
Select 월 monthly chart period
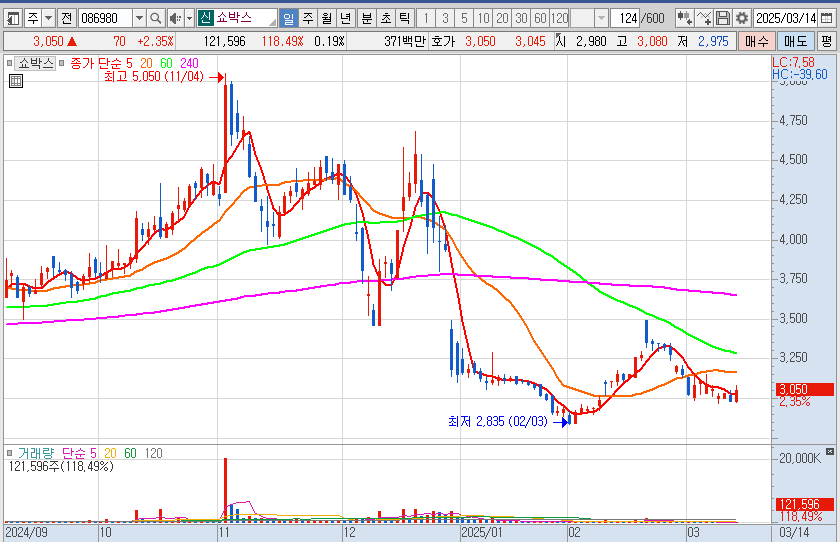tap(327, 19)
